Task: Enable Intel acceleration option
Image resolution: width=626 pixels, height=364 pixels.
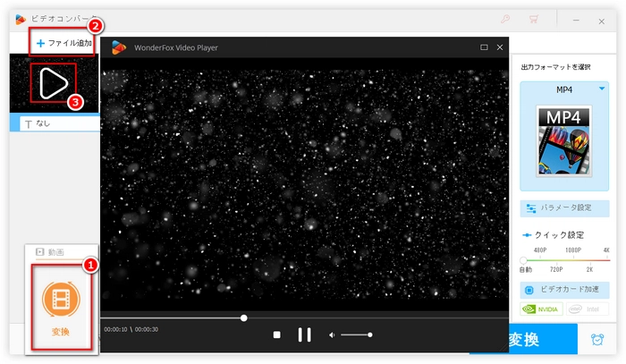Action: pos(588,309)
